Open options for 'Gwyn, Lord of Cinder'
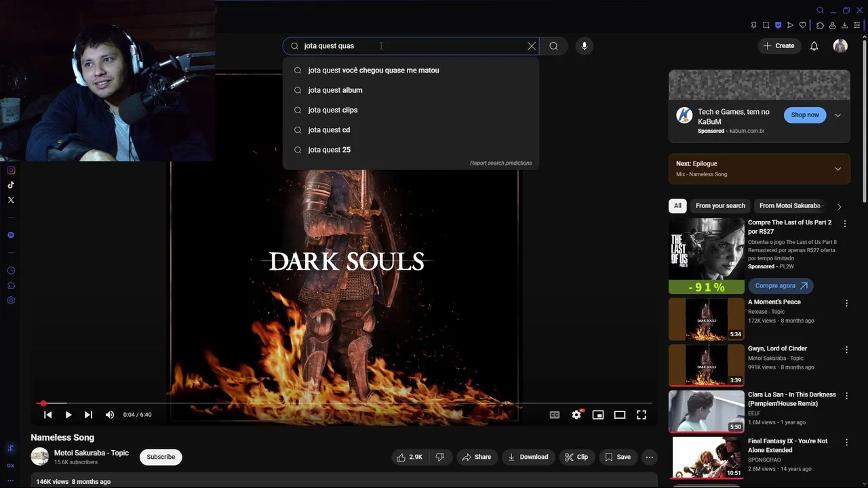 (x=846, y=350)
